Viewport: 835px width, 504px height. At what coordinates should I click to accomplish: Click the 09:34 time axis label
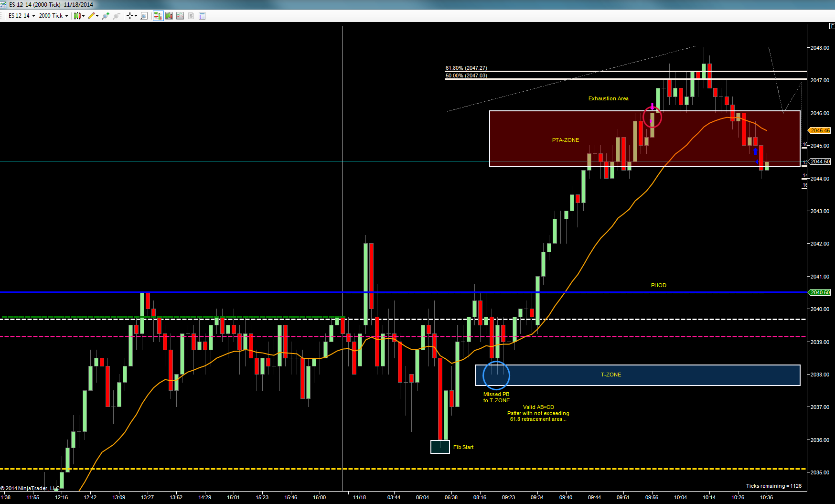tap(537, 497)
